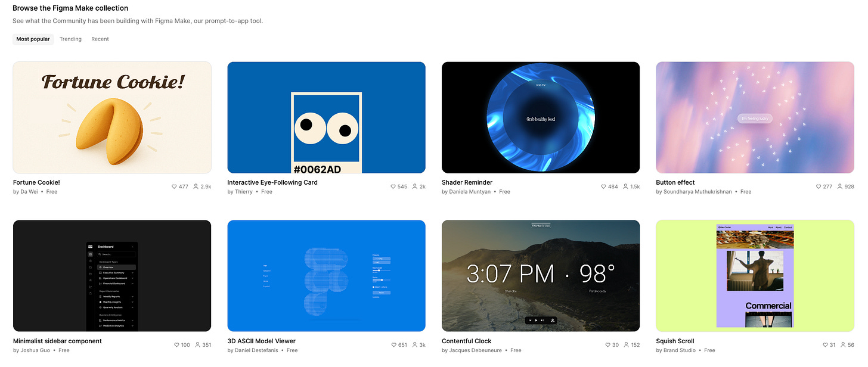Click the 277 likes count
This screenshot has width=868, height=367.
827,186
